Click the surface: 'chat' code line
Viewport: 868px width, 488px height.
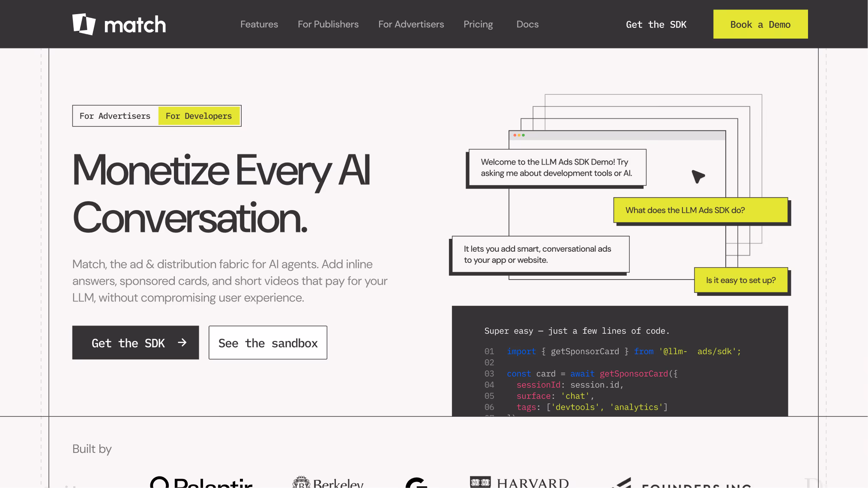pyautogui.click(x=555, y=396)
